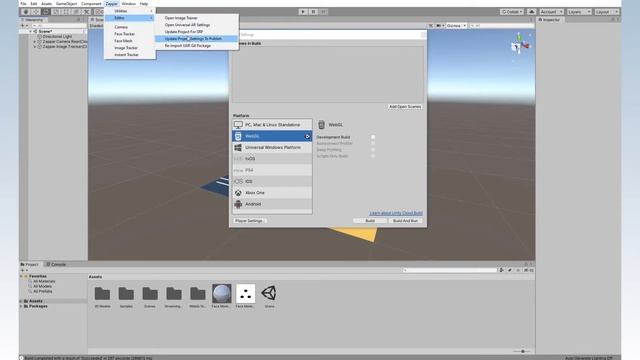Click the Add Open Scenes button
The width and height of the screenshot is (640, 360).
click(x=405, y=107)
